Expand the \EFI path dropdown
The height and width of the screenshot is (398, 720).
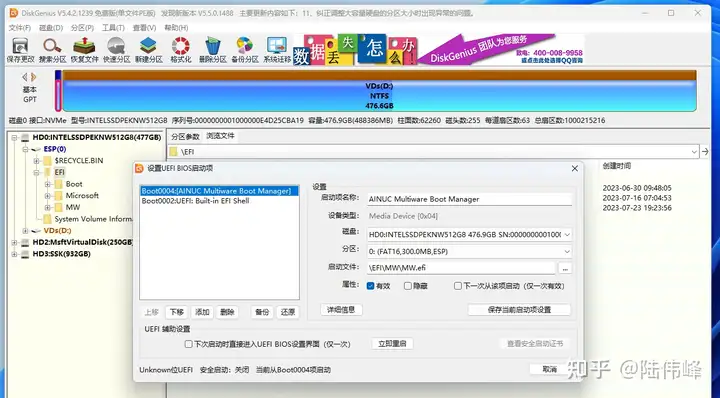point(694,151)
